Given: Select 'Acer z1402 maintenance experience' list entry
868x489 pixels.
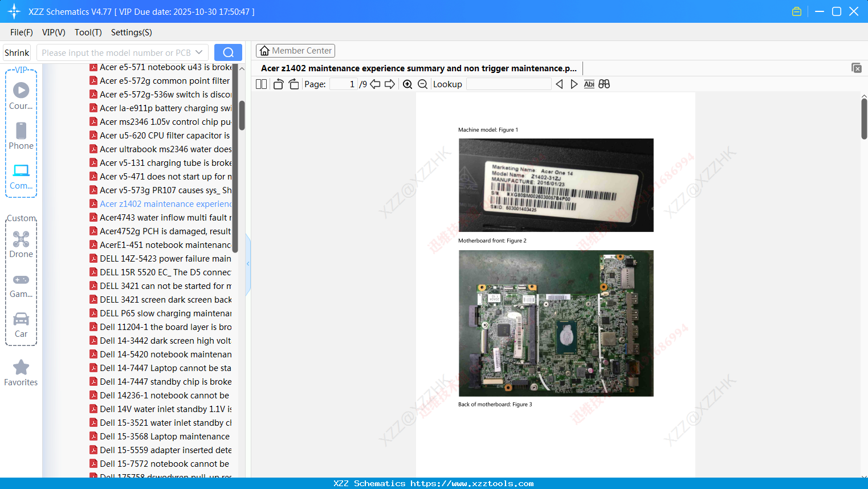Looking at the screenshot, I should (161, 204).
